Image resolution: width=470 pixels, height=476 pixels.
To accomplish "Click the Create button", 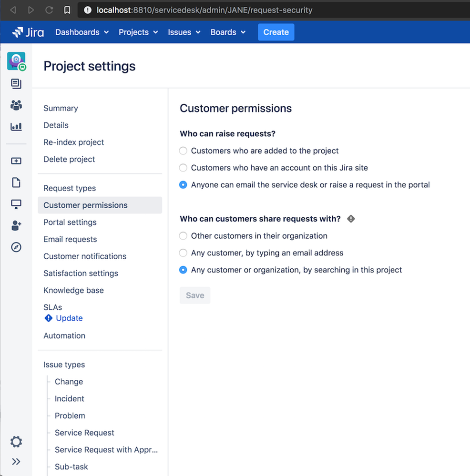I will coord(276,32).
